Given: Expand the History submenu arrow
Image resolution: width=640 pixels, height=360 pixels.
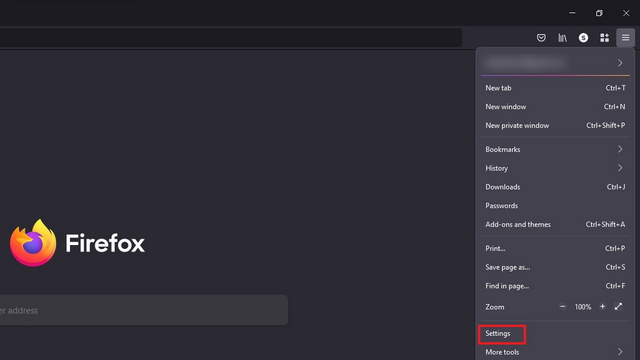Looking at the screenshot, I should coord(620,168).
